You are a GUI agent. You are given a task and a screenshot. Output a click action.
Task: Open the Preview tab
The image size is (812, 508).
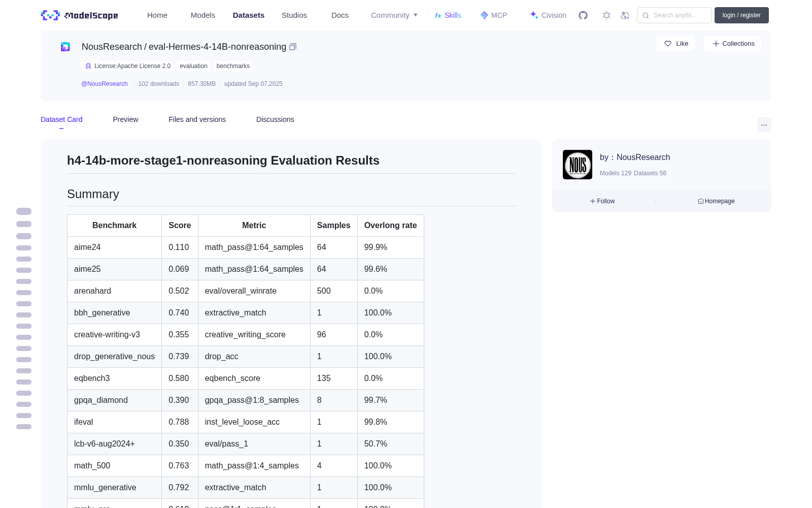[x=125, y=119]
